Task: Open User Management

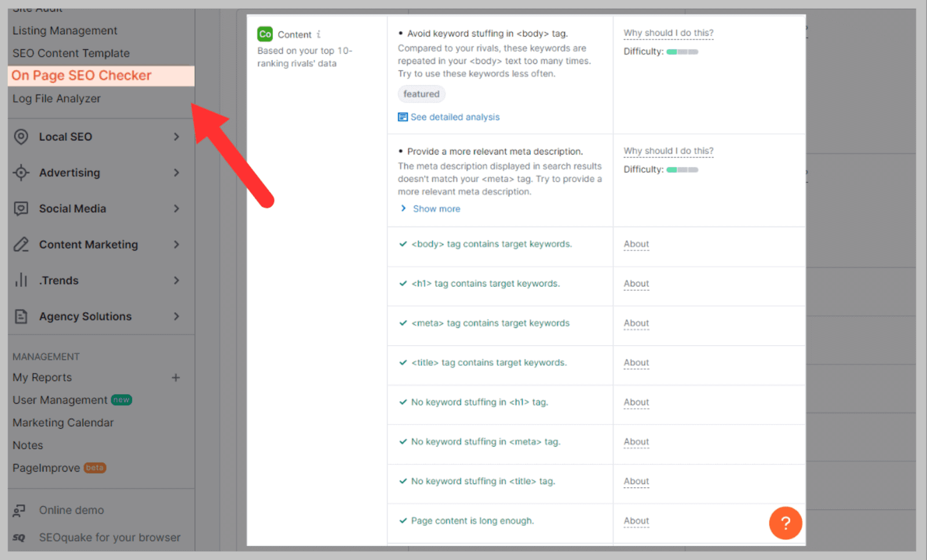Action: pyautogui.click(x=60, y=400)
